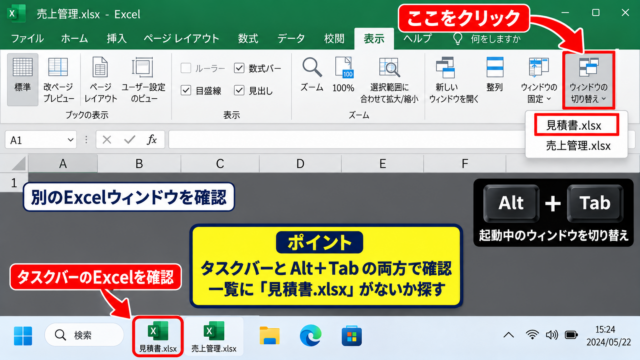The height and width of the screenshot is (360, 640).
Task: Click the formula bar input area
Action: [x=347, y=140]
